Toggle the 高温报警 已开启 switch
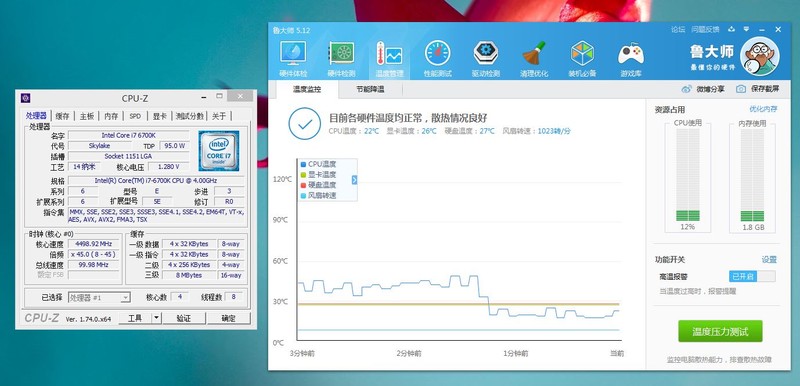This screenshot has height=386, width=800. pos(752,276)
